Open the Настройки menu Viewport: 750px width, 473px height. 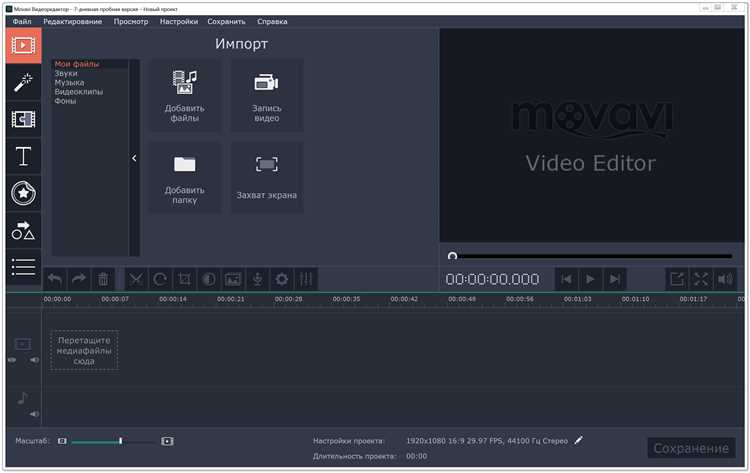(178, 21)
